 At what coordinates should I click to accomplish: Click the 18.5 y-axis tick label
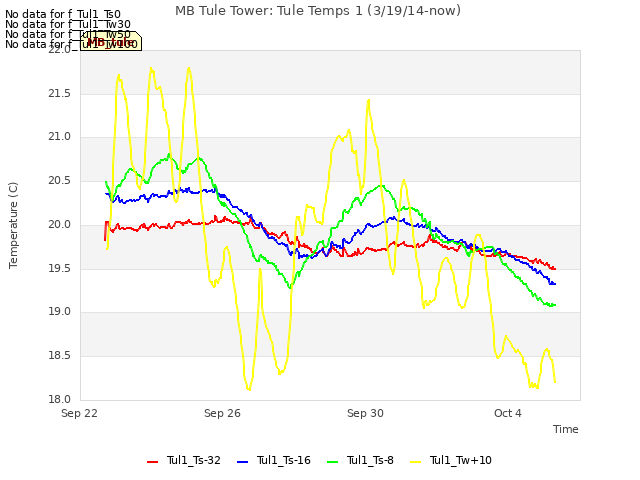point(59,356)
